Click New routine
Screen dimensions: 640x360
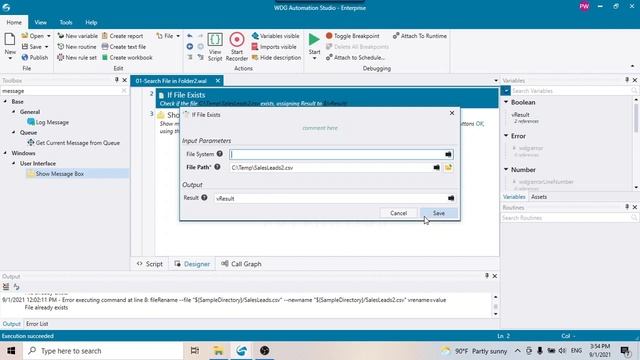tap(77, 47)
